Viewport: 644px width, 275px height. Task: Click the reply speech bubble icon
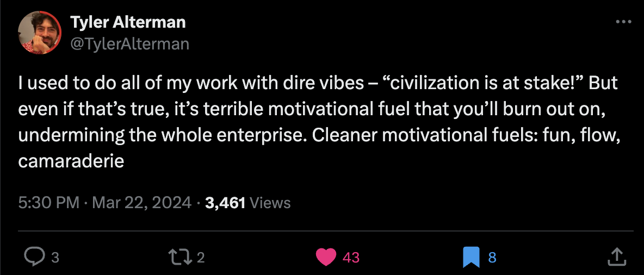click(x=35, y=257)
